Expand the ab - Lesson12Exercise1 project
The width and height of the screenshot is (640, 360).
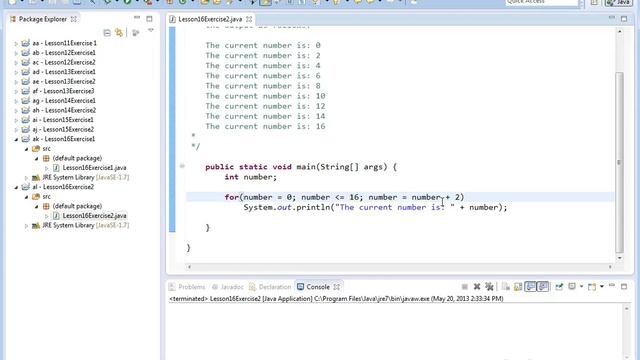coord(16,53)
